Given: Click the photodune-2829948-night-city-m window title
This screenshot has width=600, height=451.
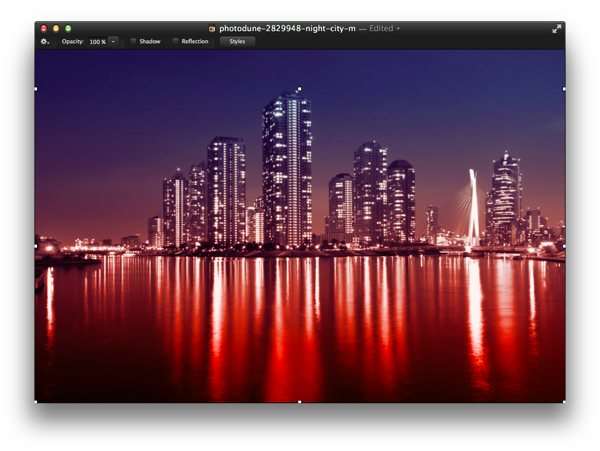Looking at the screenshot, I should pos(287,29).
